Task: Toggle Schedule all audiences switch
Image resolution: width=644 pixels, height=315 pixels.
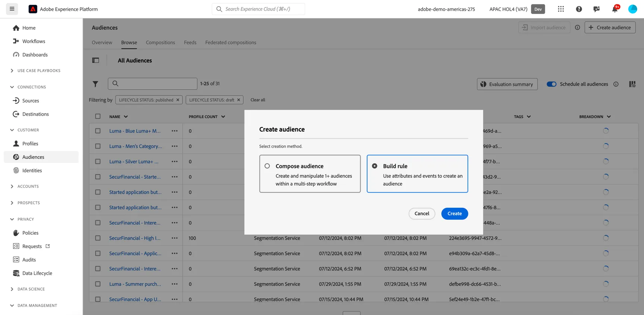Action: coord(551,84)
